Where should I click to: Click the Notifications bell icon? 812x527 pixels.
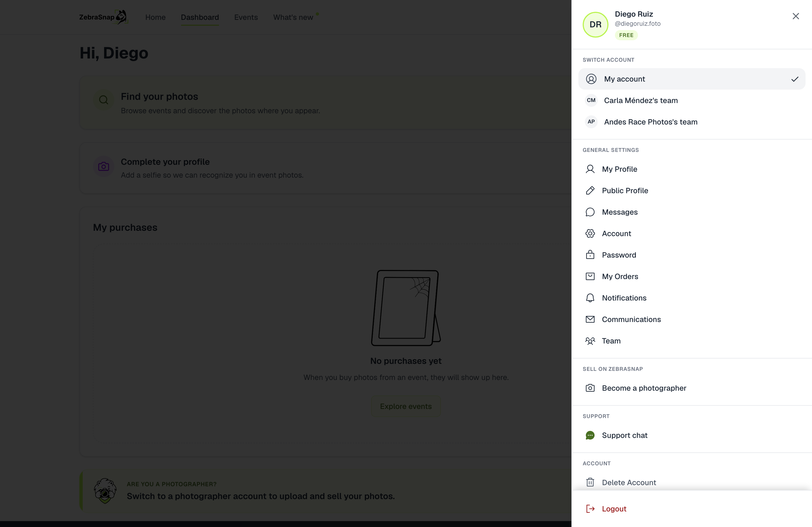tap(590, 298)
